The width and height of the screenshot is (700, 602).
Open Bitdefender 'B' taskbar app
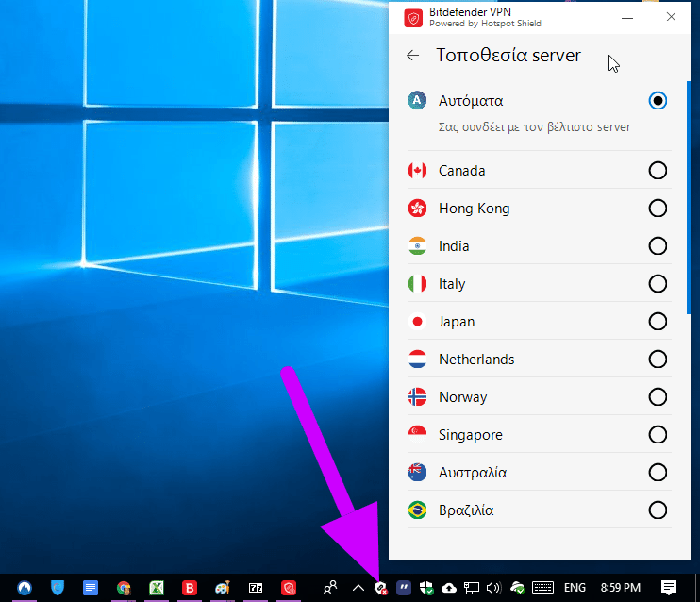190,588
